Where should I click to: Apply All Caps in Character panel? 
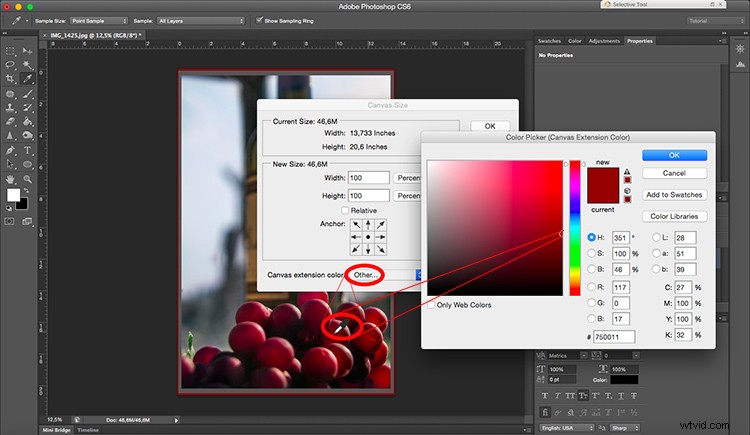(570, 396)
